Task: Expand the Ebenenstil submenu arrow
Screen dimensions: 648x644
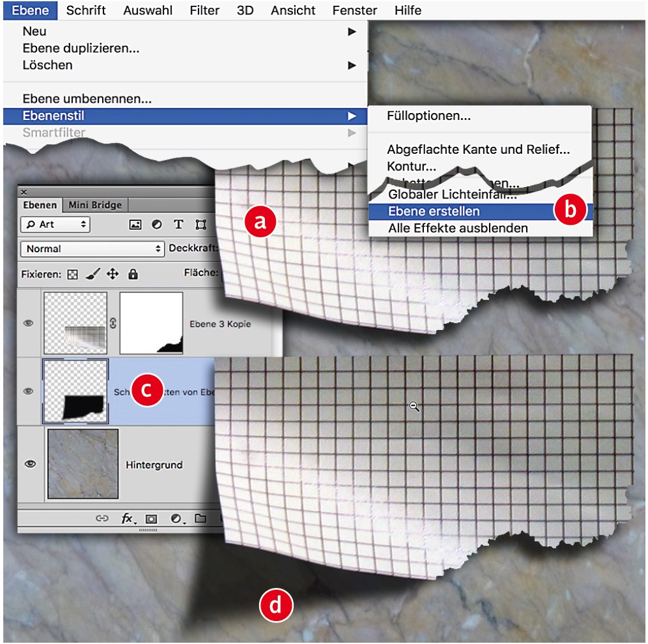Action: tap(352, 116)
